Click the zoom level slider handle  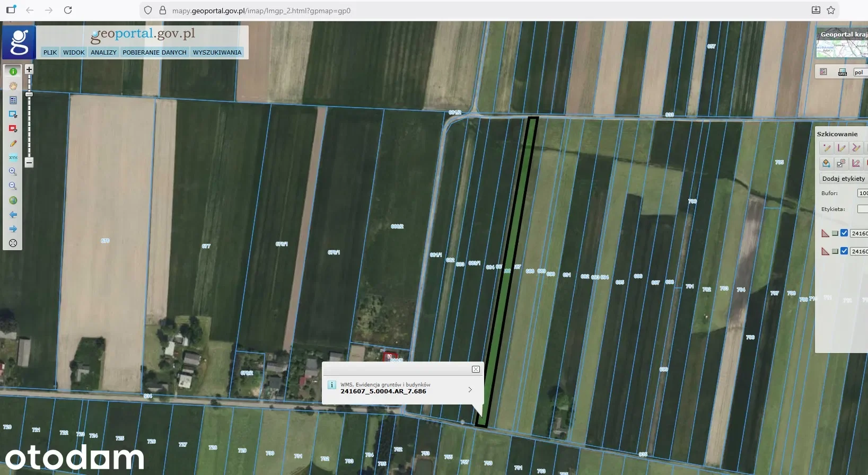(29, 94)
